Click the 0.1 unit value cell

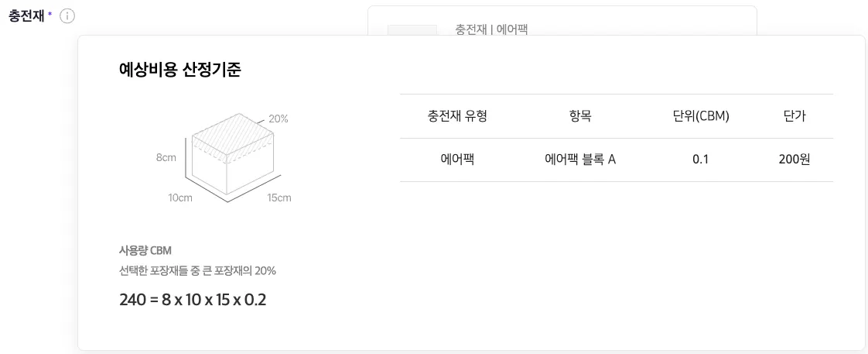click(x=701, y=160)
